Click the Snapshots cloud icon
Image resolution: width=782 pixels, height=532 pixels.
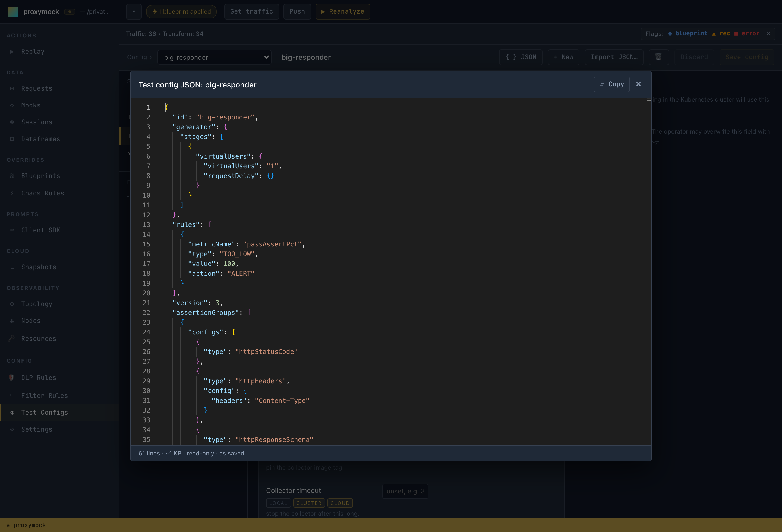pos(12,268)
